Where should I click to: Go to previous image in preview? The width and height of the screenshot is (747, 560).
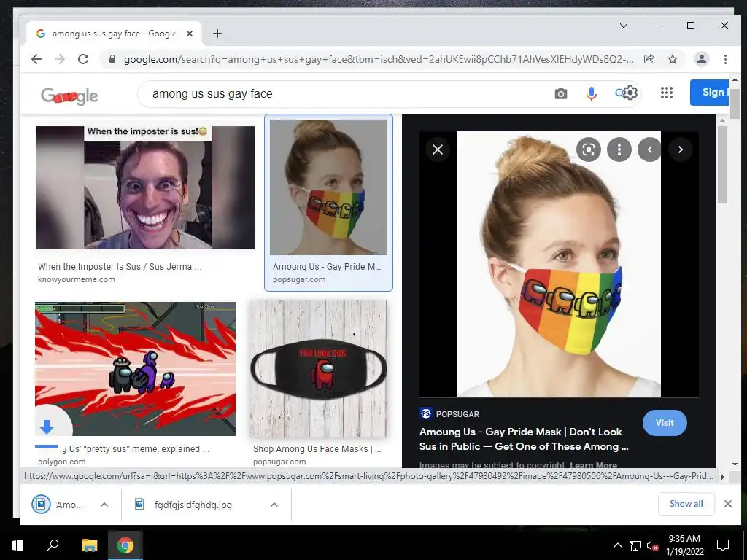(650, 149)
